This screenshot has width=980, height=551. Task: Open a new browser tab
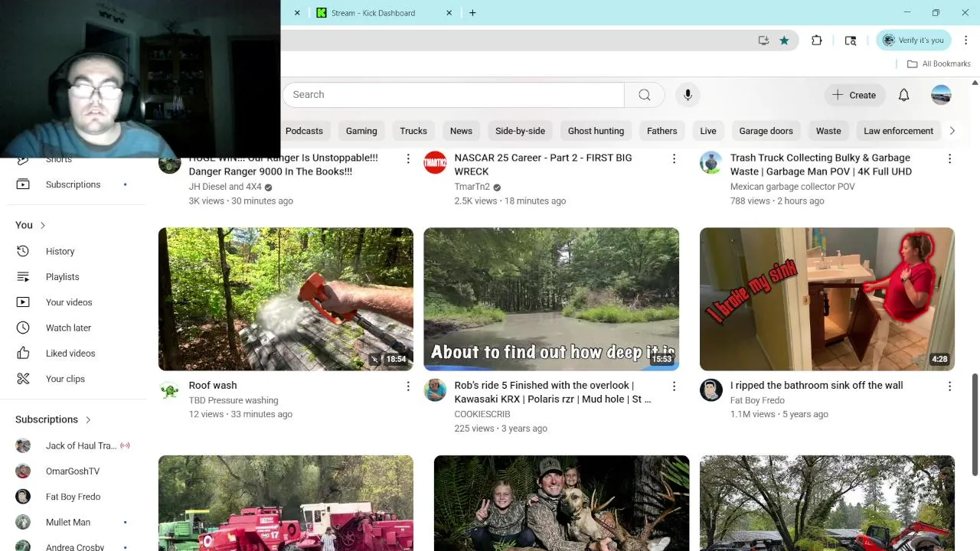472,13
